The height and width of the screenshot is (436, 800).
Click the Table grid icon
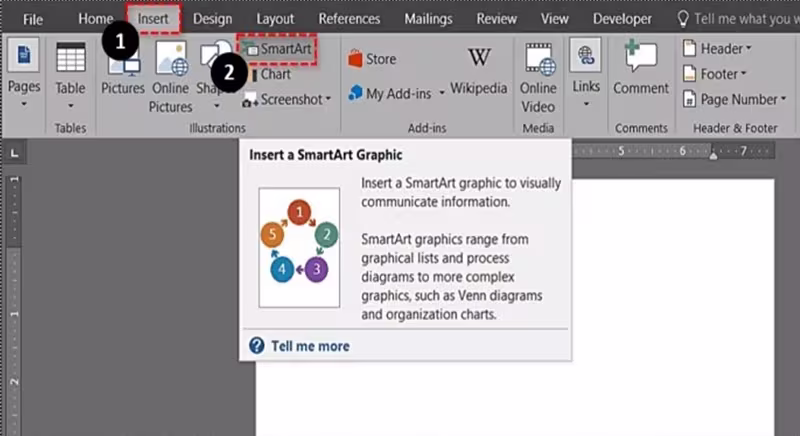click(70, 58)
